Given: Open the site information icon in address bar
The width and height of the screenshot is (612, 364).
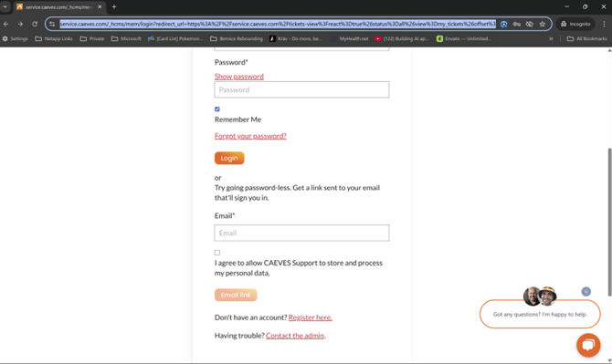Looking at the screenshot, I should click(52, 24).
